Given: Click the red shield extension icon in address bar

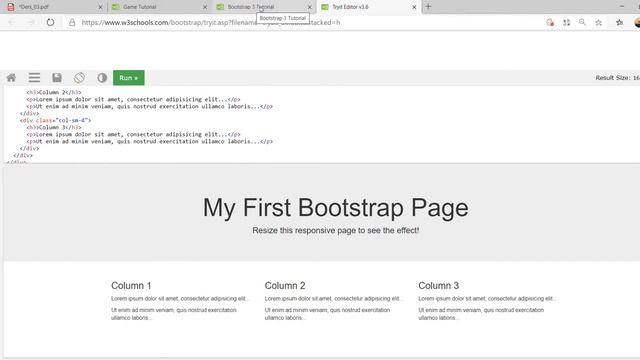Looking at the screenshot, I should click(550, 22).
